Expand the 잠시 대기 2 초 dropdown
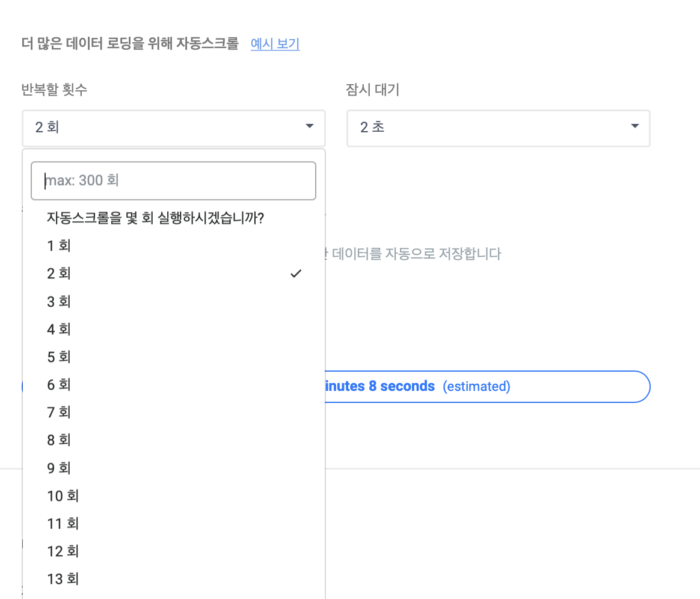The width and height of the screenshot is (700, 599). coord(498,127)
